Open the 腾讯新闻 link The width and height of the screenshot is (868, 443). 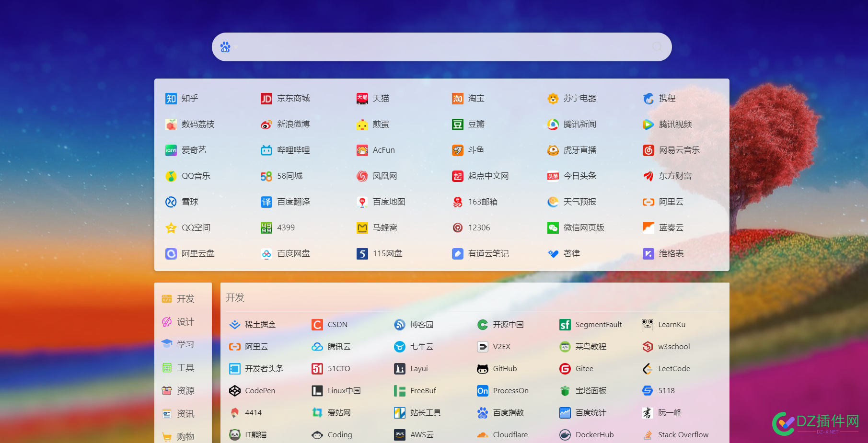572,125
